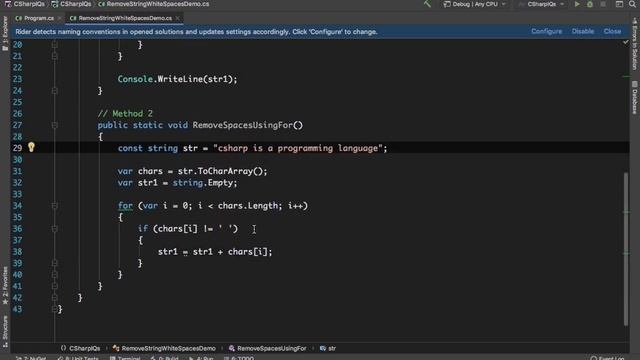Image resolution: width=640 pixels, height=360 pixels.
Task: Click RemoveStringWhiteSpacesDemo class in bottom breadcrumb
Action: 164,348
